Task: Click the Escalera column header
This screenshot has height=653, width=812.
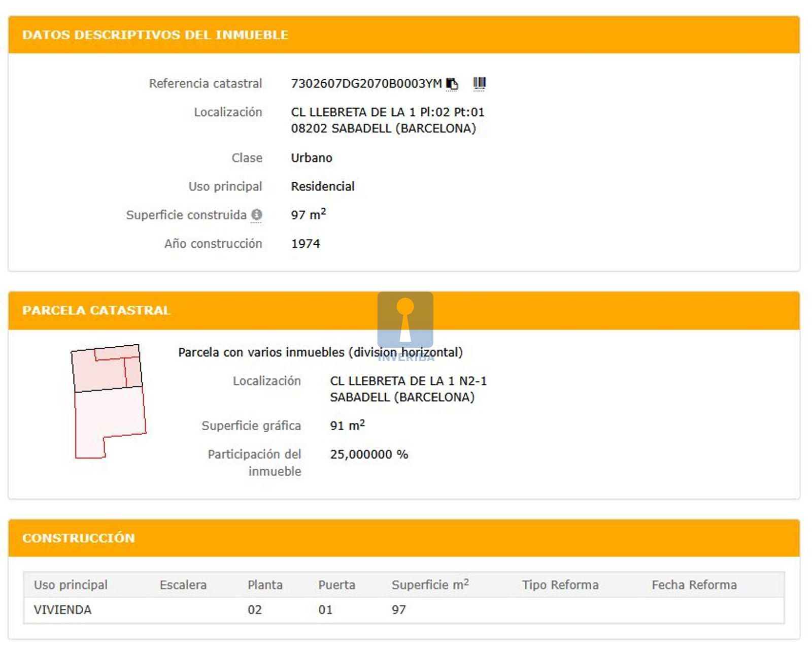Action: (x=183, y=585)
